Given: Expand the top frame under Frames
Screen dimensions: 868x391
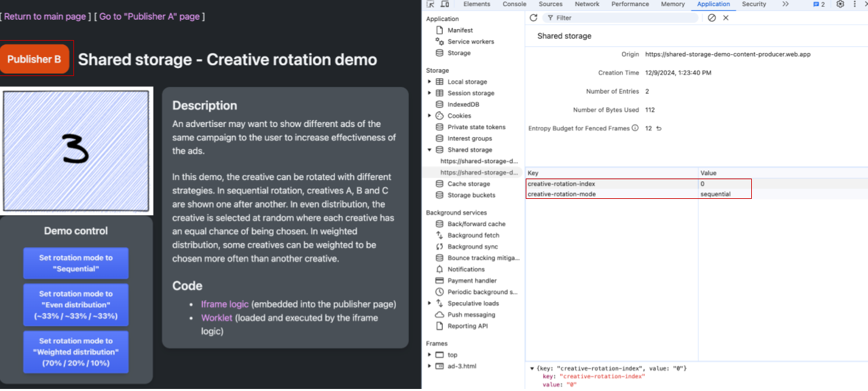Looking at the screenshot, I should coord(430,354).
